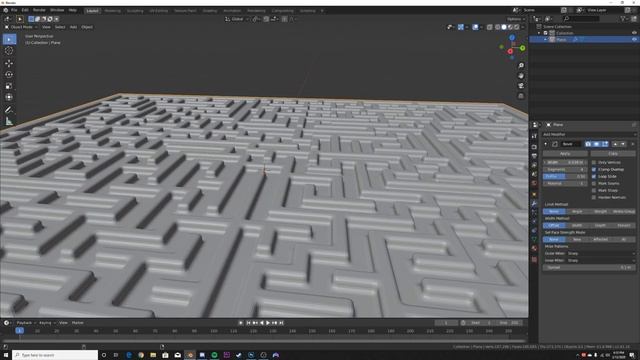640x360 pixels.
Task: Open the viewport Options dropdown
Action: 515,19
